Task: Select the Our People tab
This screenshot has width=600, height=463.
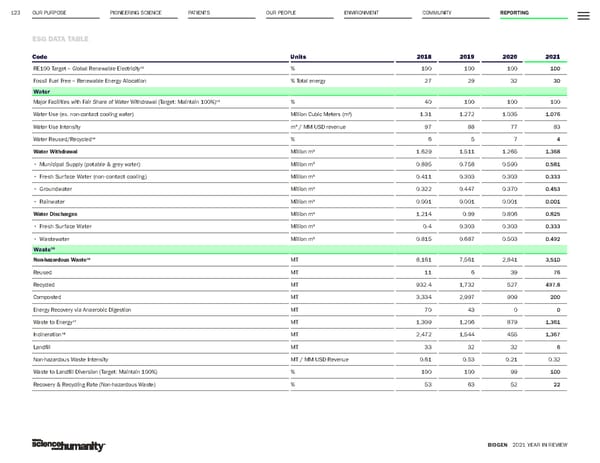Action: point(280,14)
